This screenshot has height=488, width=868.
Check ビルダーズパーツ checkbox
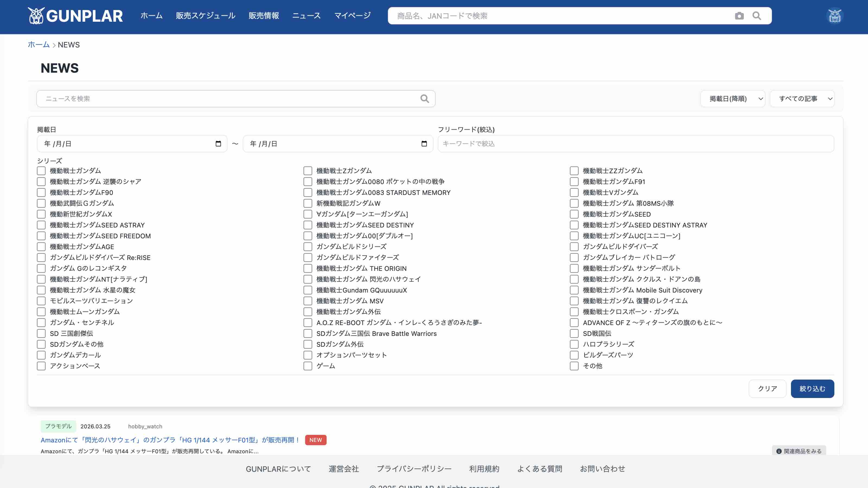574,355
